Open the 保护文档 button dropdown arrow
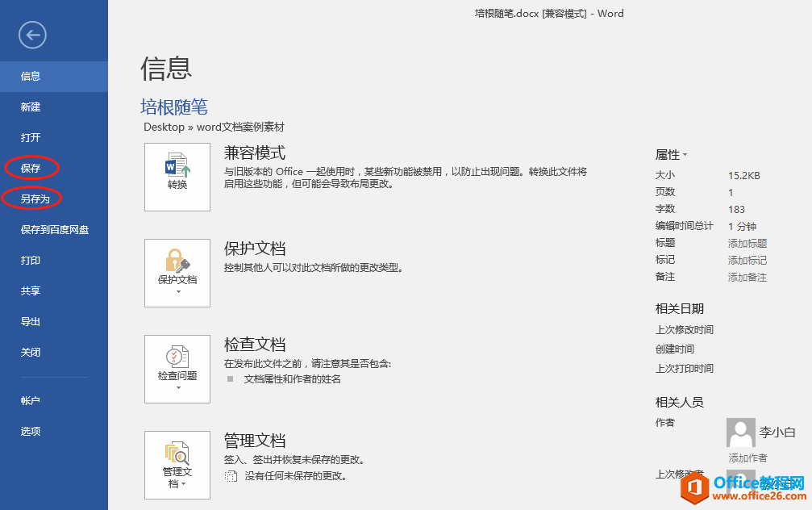The width and height of the screenshot is (812, 510). 178,292
